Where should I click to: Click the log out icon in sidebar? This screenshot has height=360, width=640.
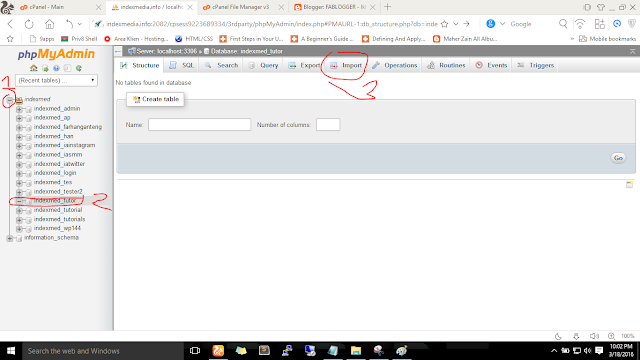tap(45, 68)
